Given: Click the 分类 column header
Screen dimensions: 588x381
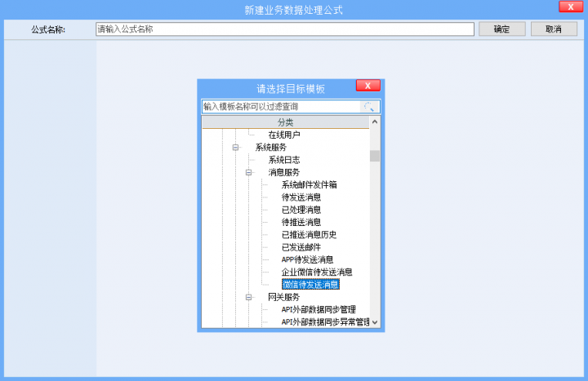Looking at the screenshot, I should tap(285, 122).
